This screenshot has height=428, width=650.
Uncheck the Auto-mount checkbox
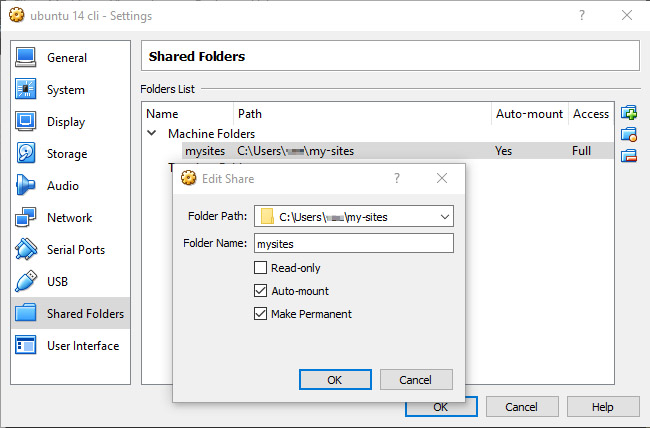point(261,291)
